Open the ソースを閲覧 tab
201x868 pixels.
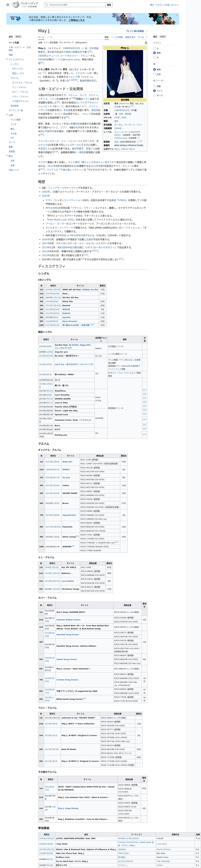[117, 37]
